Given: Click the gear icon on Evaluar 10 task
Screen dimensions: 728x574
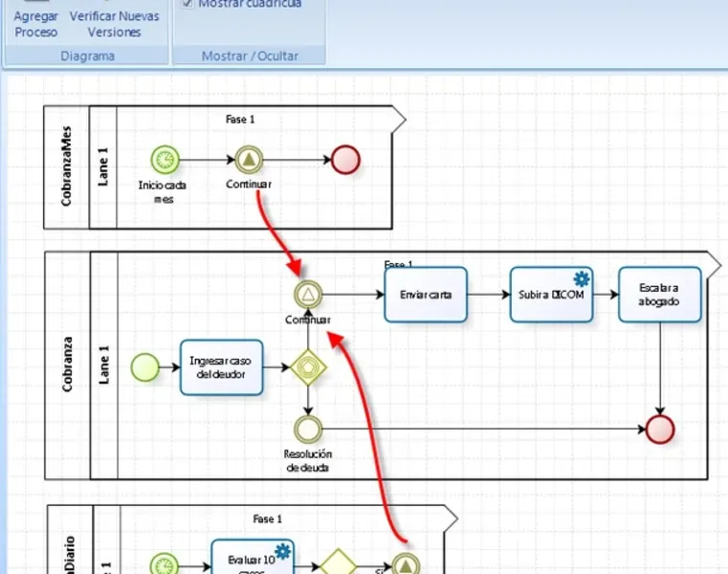Looking at the screenshot, I should pos(282,551).
